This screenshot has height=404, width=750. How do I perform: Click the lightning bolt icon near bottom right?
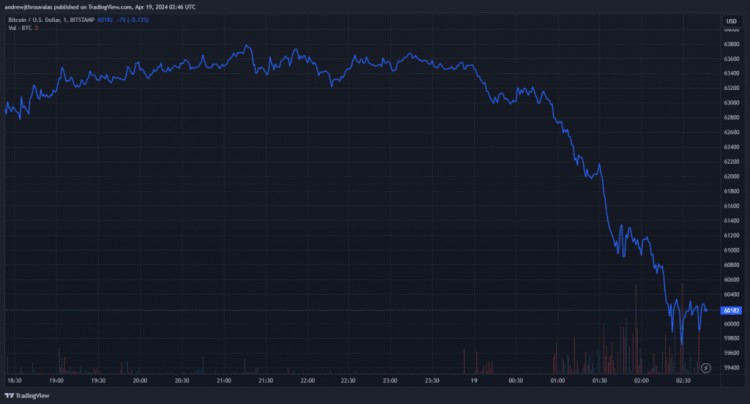pos(706,368)
